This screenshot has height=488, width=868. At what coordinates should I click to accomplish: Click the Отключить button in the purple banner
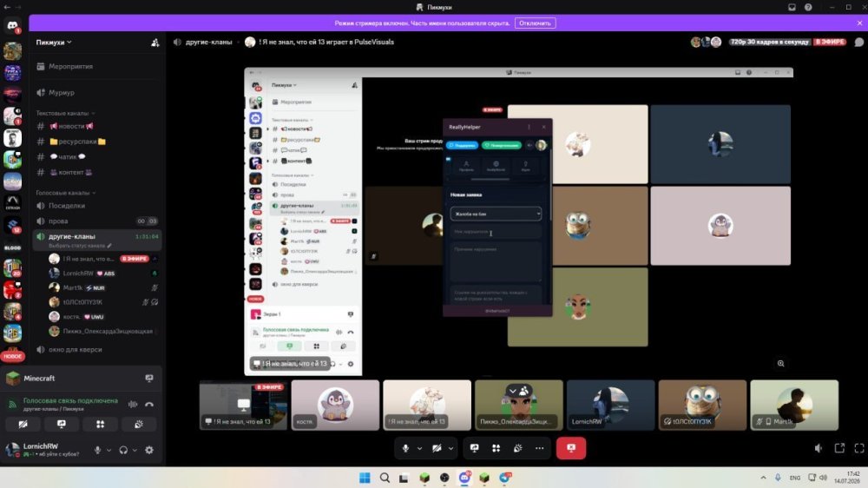tap(535, 23)
